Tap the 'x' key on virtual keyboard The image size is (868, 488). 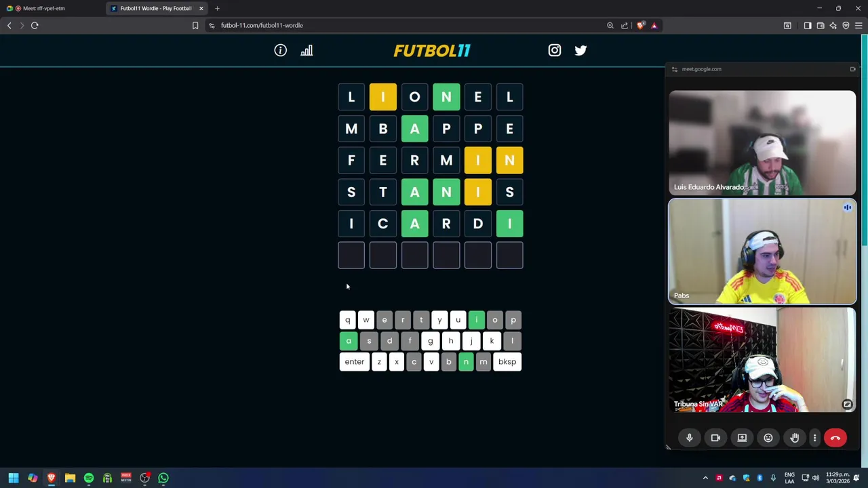point(397,362)
